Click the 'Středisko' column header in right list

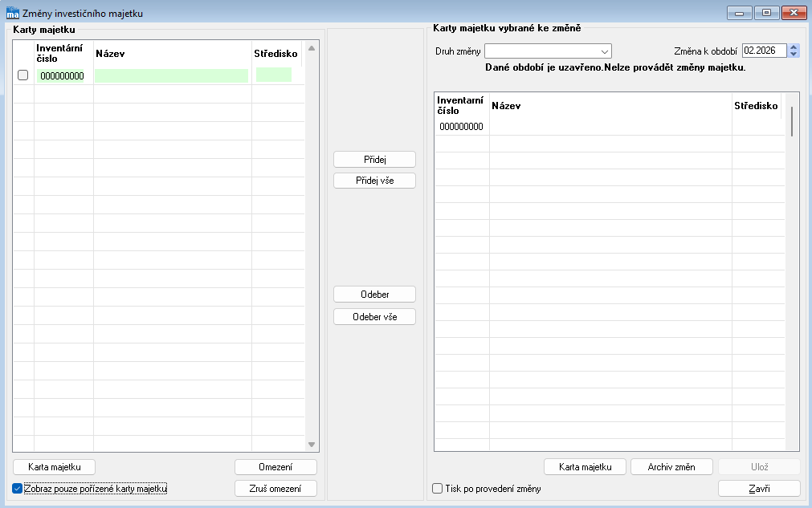[x=756, y=105]
